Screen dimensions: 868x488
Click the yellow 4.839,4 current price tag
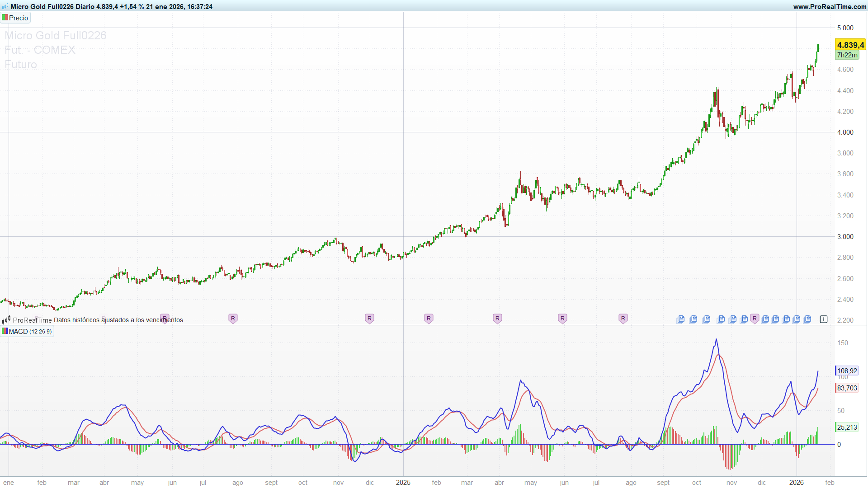point(850,45)
